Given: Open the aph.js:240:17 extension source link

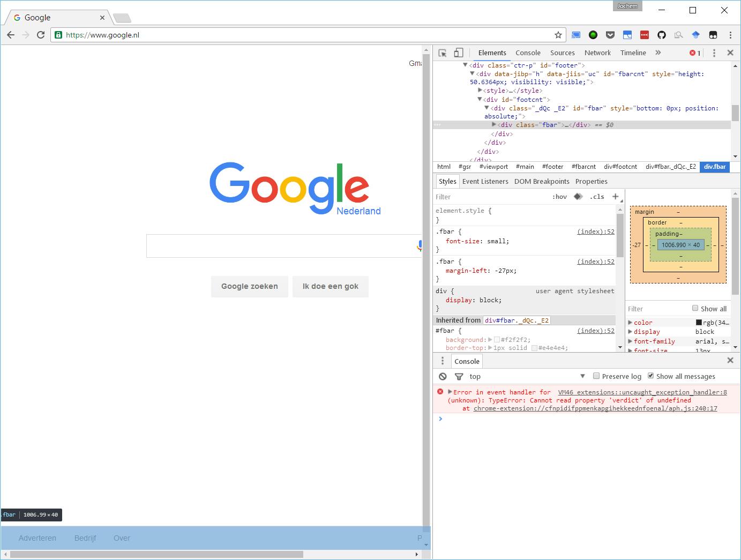Looking at the screenshot, I should [595, 408].
